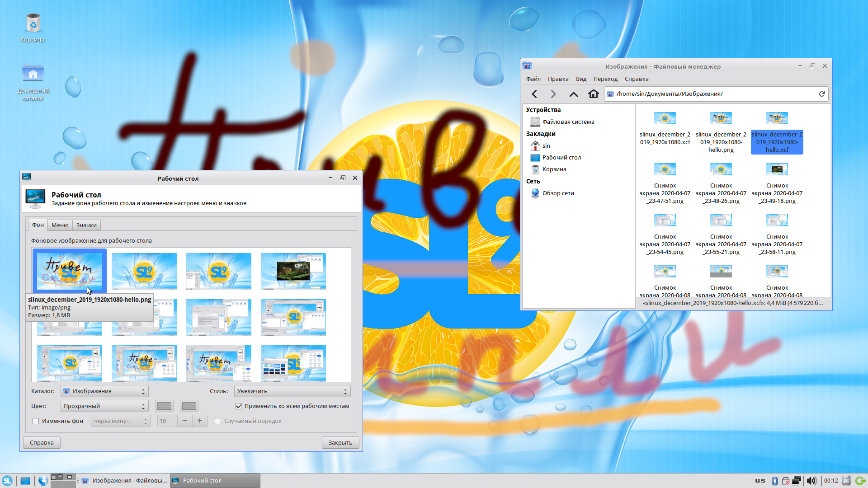868x488 pixels.
Task: Open the SL start menu button
Action: (7, 481)
